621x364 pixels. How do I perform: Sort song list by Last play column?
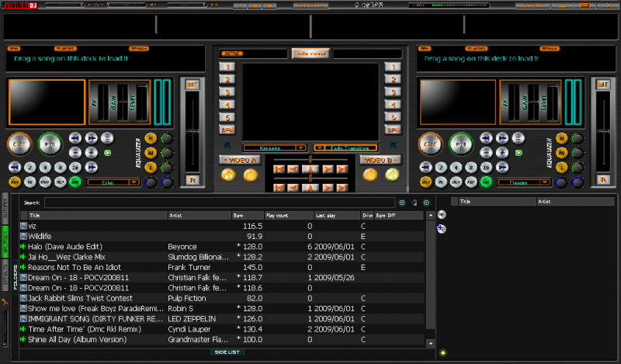point(338,216)
